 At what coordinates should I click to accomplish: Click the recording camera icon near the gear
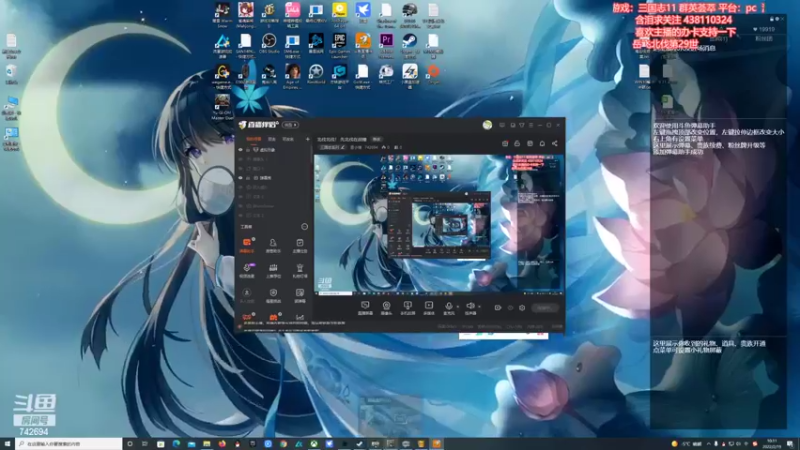click(498, 308)
